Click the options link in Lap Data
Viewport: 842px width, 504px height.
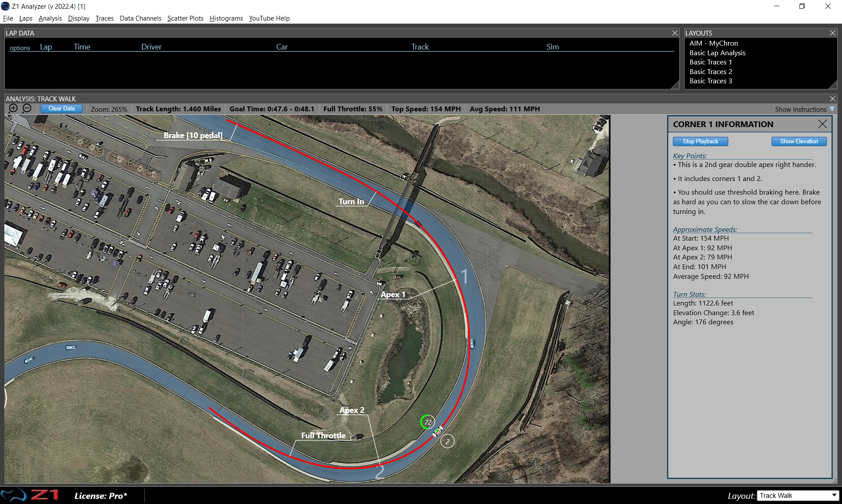[20, 48]
